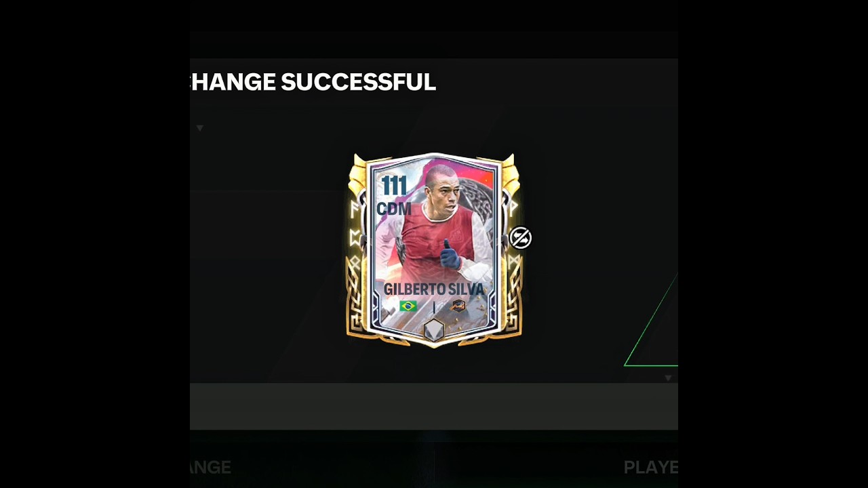Click the small triangle below the heading
Image resolution: width=868 pixels, height=488 pixels.
(x=199, y=127)
